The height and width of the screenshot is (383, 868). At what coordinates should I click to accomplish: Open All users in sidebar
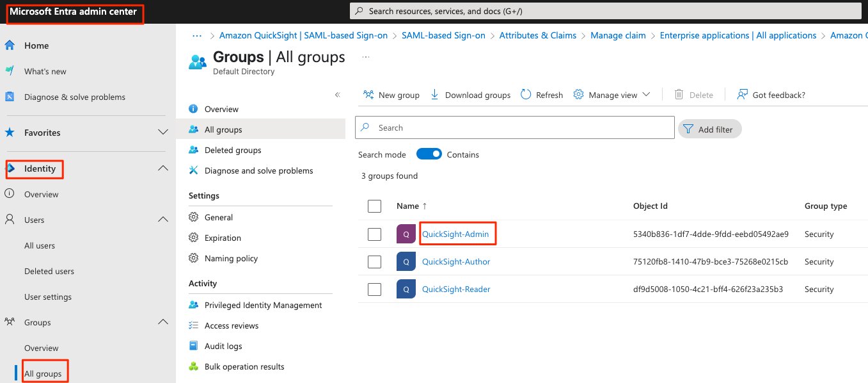40,245
